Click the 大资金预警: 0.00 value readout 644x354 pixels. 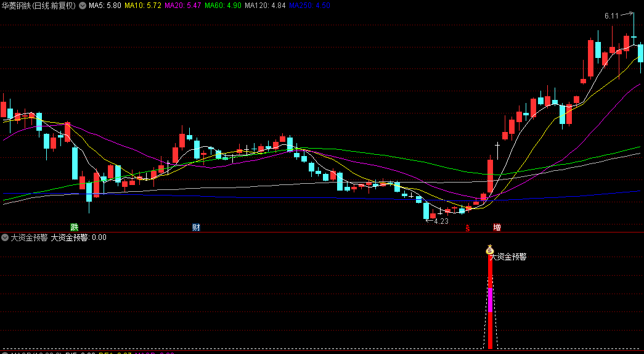pyautogui.click(x=78, y=237)
